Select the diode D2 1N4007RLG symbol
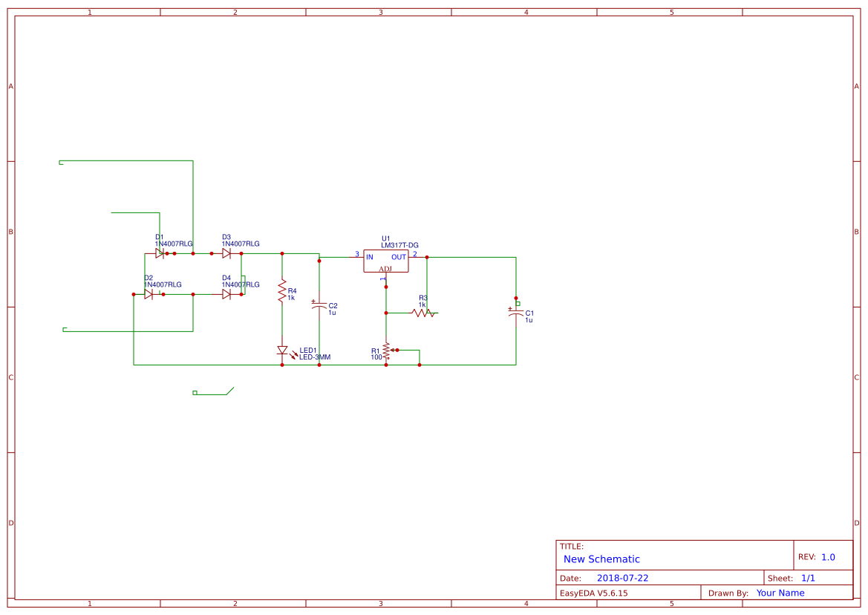Viewport: 868px width, 615px height. [149, 293]
